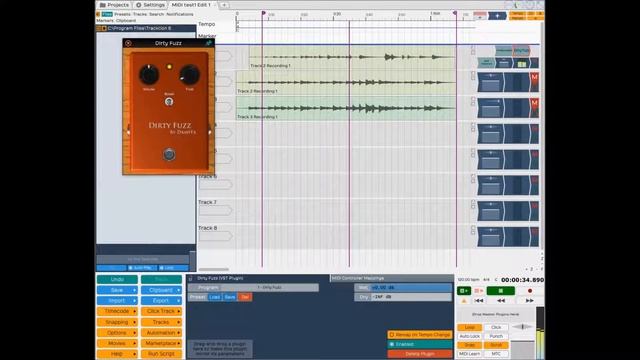640x360 pixels.
Task: Mute Track 2 with its M button
Action: 534,78
